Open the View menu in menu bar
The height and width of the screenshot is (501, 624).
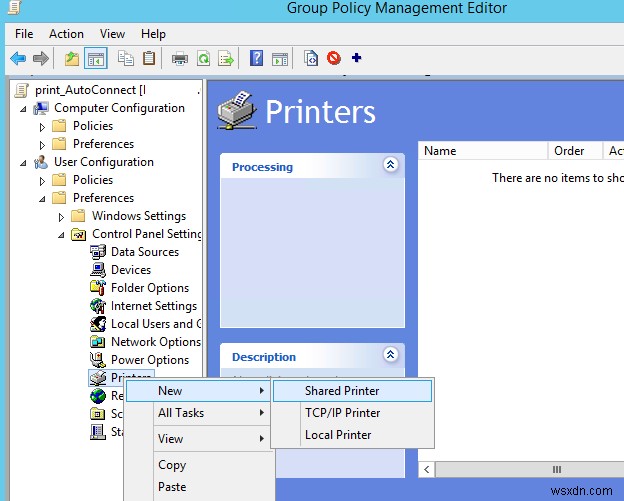click(112, 34)
